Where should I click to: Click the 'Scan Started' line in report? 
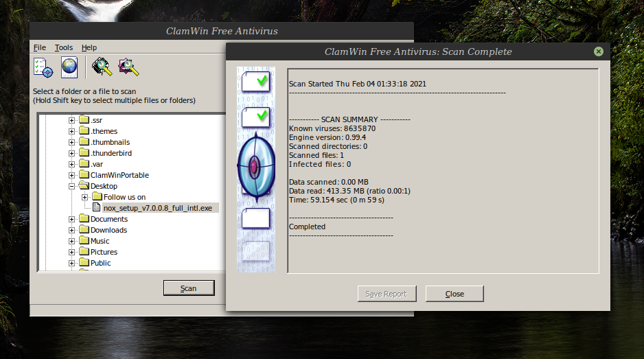[357, 84]
